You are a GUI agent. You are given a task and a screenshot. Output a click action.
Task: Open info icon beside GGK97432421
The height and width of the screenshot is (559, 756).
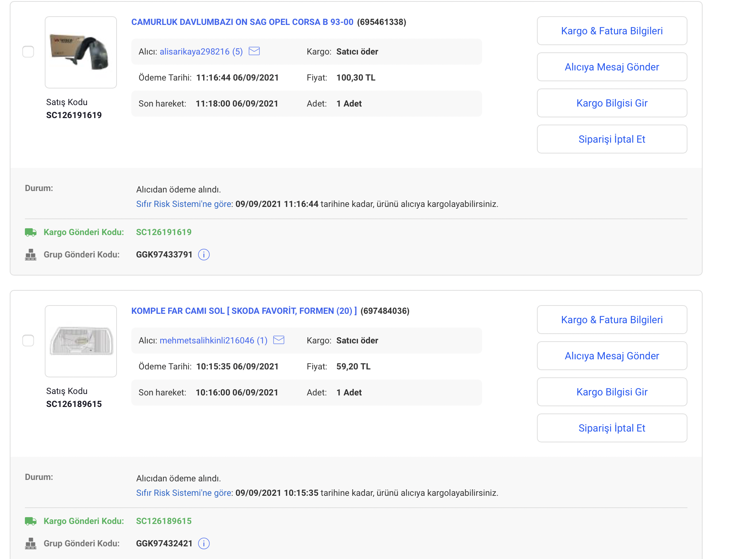tap(204, 543)
